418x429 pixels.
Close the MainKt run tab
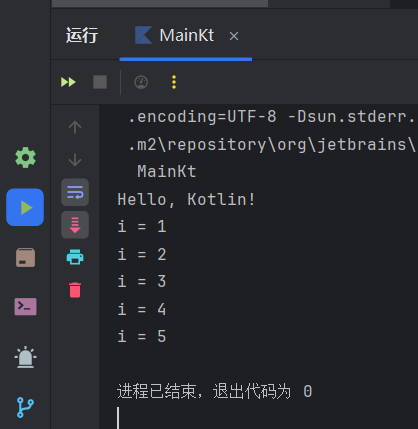234,36
